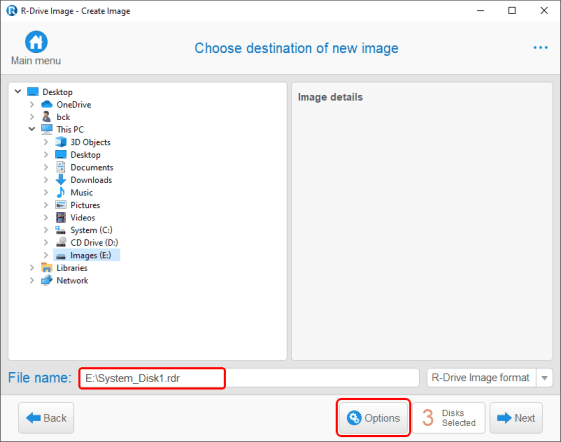Expand the CD Drive (D:) node
The height and width of the screenshot is (442, 561).
[46, 242]
